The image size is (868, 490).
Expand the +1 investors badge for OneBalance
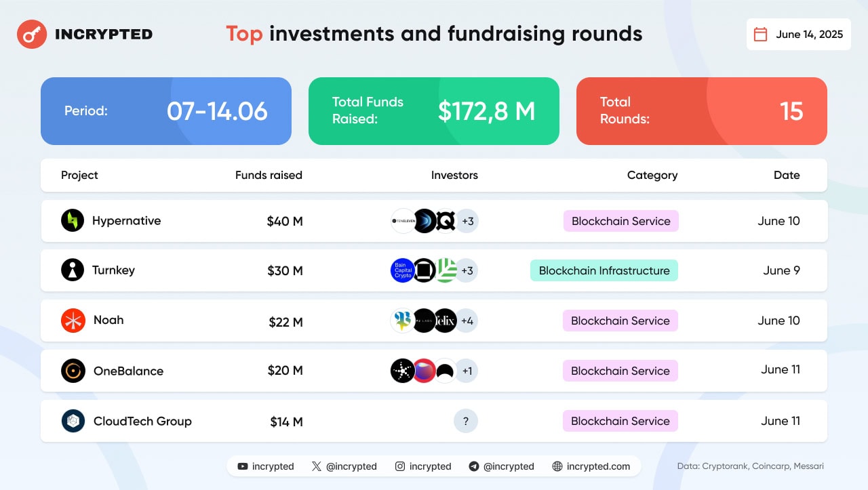(x=467, y=371)
